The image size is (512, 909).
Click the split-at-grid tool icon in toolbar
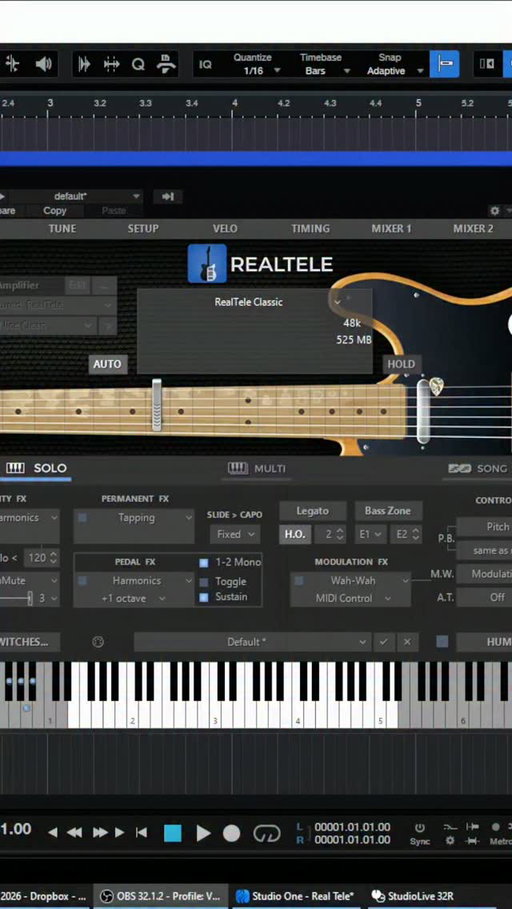(12, 64)
